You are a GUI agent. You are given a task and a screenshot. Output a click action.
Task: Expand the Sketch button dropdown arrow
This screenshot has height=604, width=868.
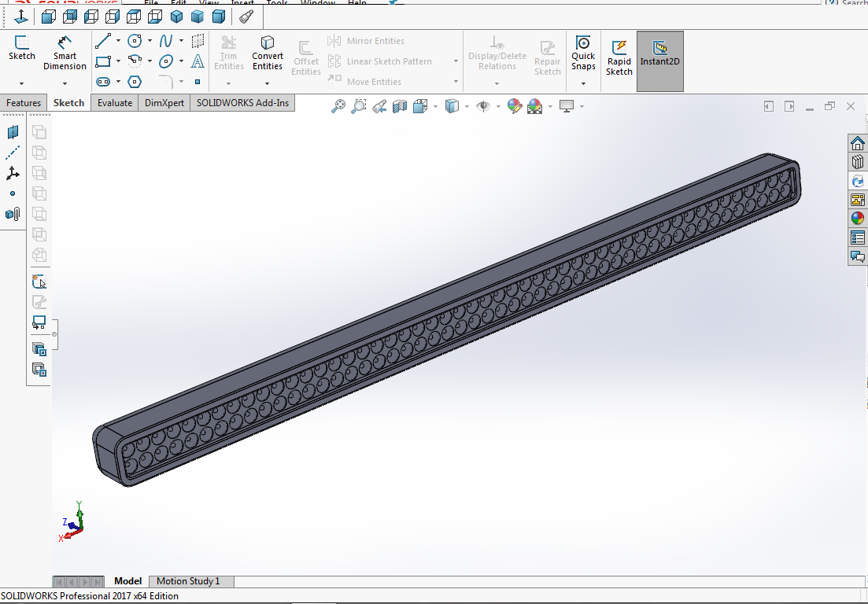coord(21,83)
